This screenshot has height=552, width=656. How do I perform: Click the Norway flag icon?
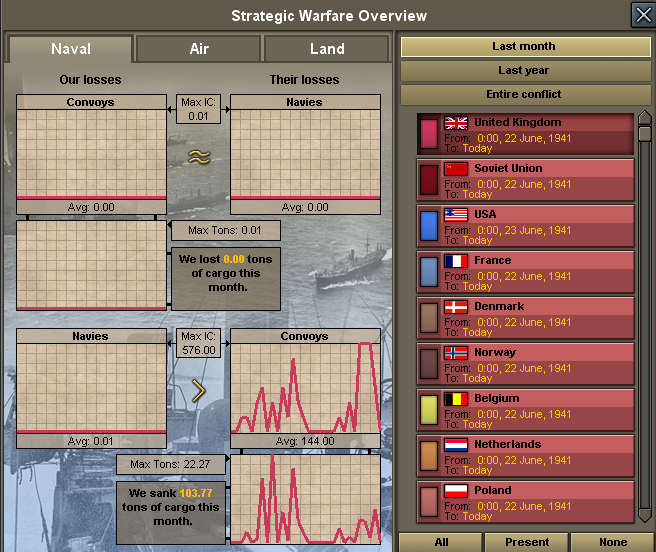pos(456,353)
